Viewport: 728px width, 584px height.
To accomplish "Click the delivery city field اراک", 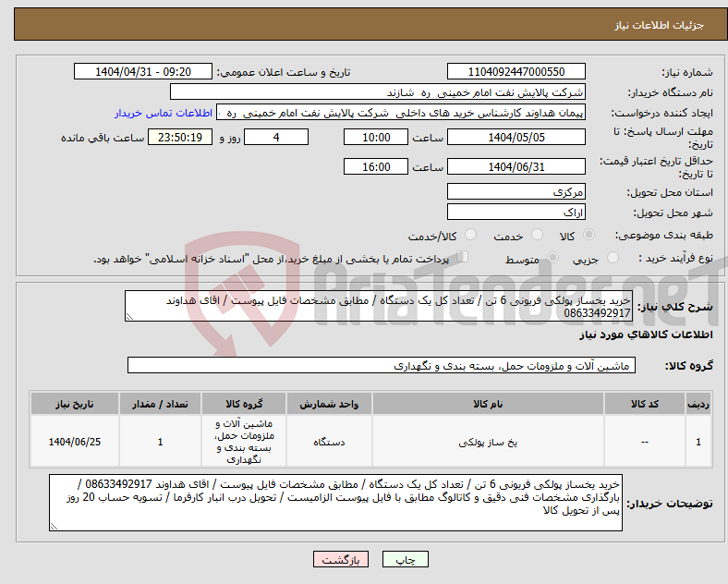I will point(516,213).
